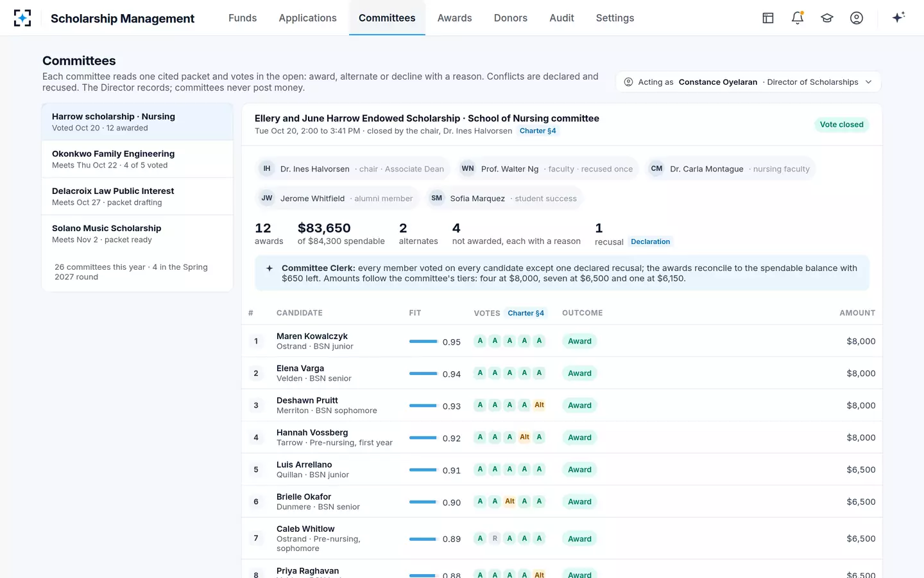The height and width of the screenshot is (578, 924).
Task: Select the Solano Music Scholarship committee
Action: 137,234
